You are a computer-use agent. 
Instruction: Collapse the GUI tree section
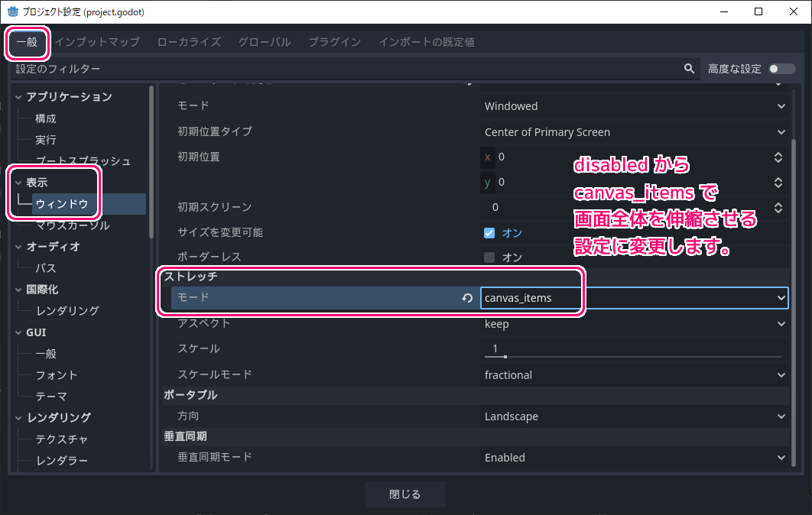click(x=18, y=332)
